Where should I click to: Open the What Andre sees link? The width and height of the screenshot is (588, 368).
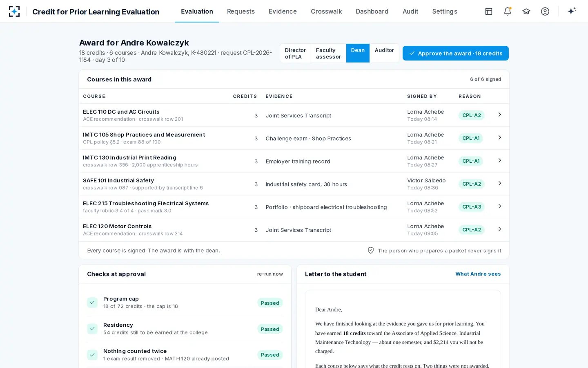(478, 274)
